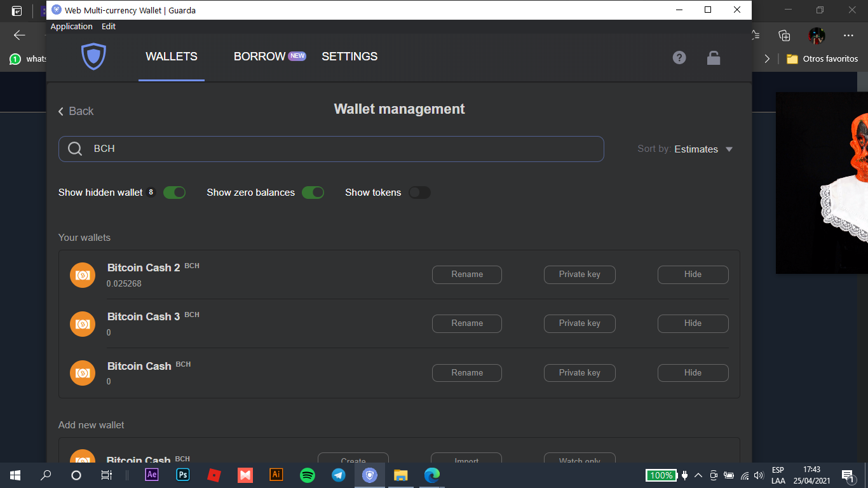Screen dimensions: 868x488
Task: Launch Photoshop from the taskbar
Action: click(x=183, y=475)
